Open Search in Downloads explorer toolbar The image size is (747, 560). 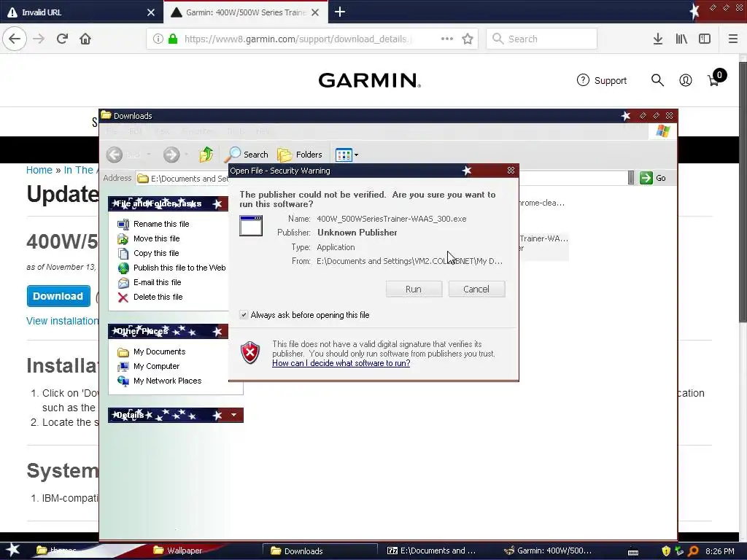(x=247, y=155)
